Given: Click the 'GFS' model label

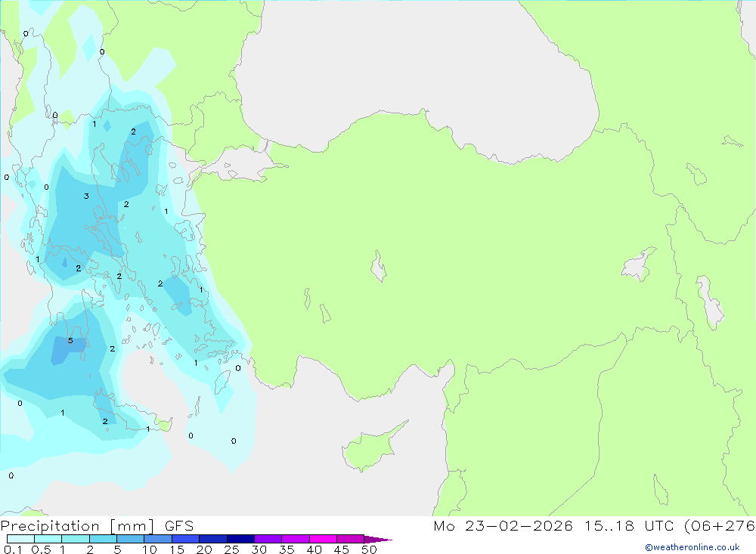Looking at the screenshot, I should coord(179,526).
